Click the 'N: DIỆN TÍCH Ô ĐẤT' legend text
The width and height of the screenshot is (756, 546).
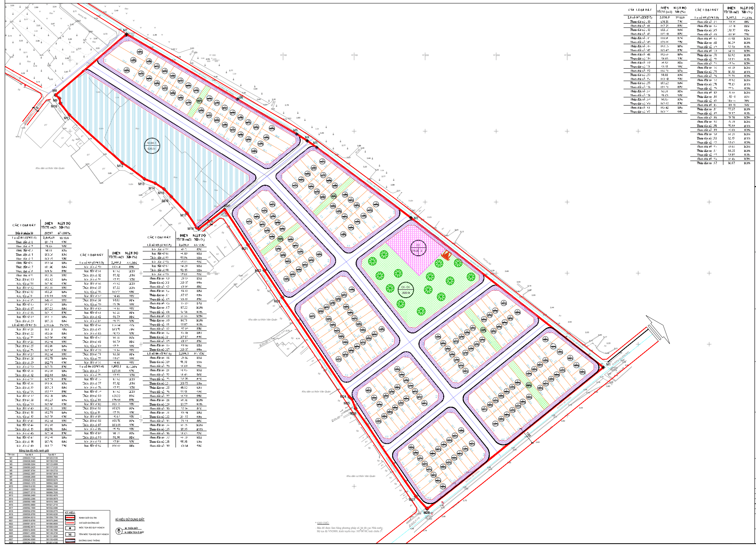tap(134, 532)
